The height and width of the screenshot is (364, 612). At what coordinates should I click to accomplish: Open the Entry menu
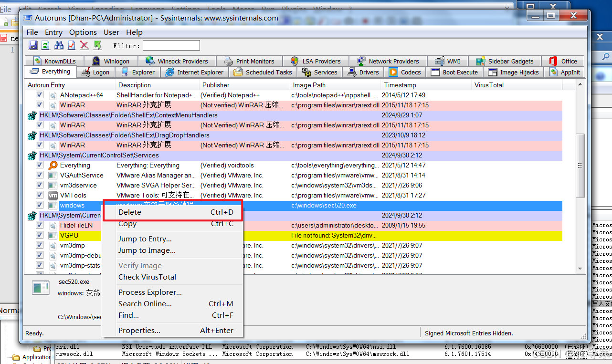click(53, 32)
